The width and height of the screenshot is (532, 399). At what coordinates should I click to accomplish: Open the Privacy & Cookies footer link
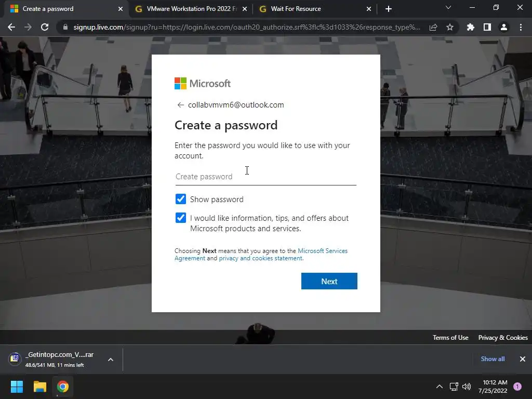coord(503,338)
